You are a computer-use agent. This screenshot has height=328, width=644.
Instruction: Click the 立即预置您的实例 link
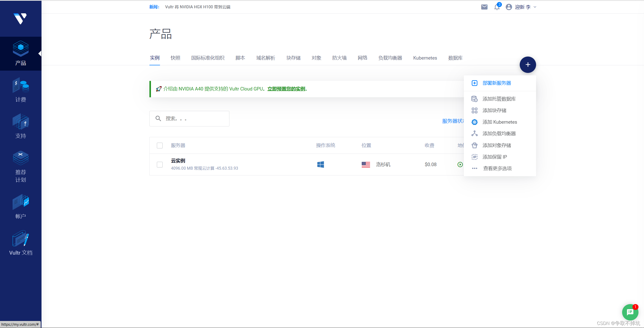coord(286,89)
